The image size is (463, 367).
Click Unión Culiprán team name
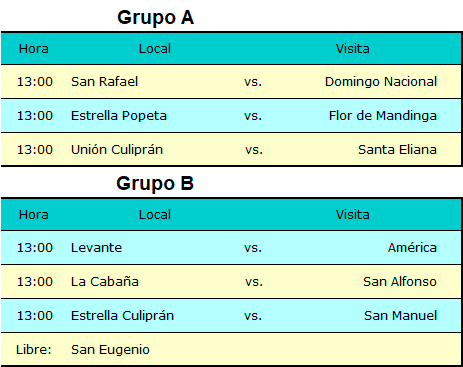[117, 150]
